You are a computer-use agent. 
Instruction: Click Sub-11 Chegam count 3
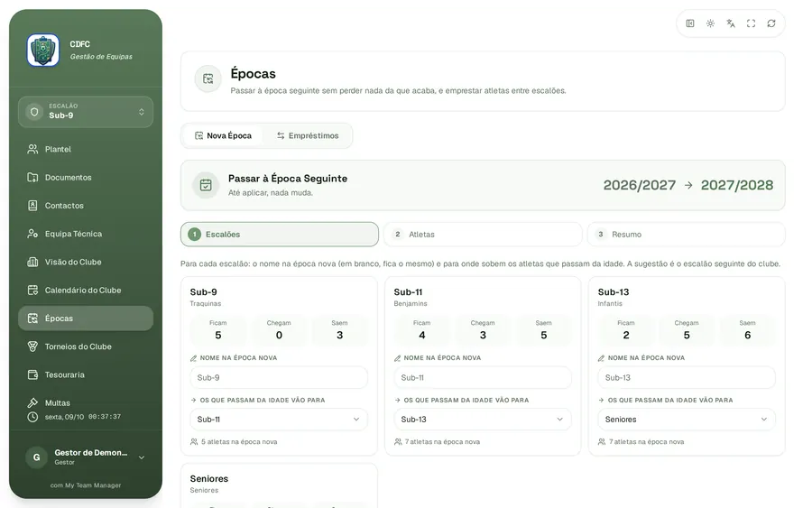pos(483,335)
